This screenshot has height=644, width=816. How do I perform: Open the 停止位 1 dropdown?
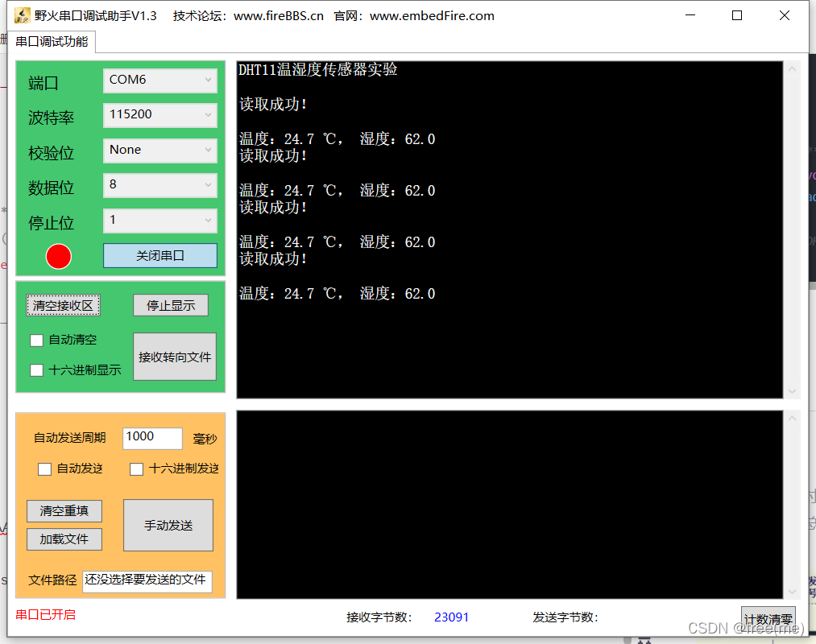(x=160, y=221)
